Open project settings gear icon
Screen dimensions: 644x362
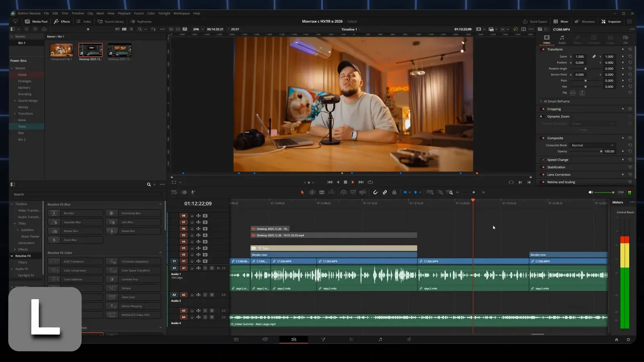coord(628,340)
